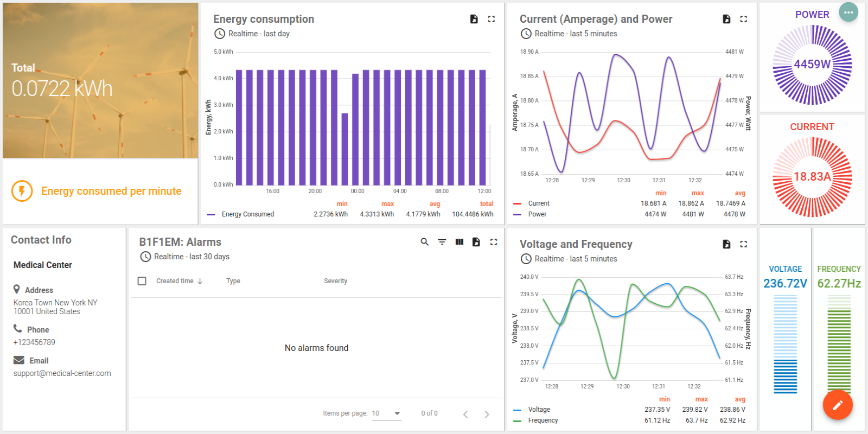
Task: Click Current max value 18.862 A
Action: [691, 203]
